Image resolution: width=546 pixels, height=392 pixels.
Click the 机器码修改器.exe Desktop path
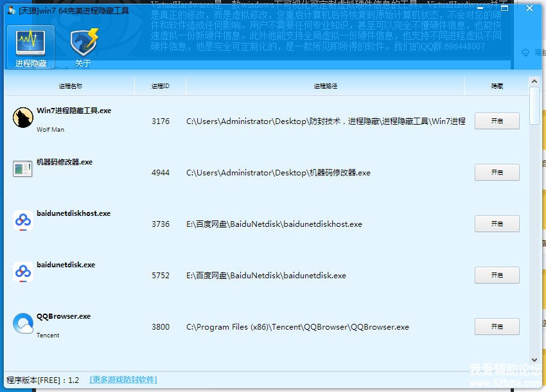[278, 172]
